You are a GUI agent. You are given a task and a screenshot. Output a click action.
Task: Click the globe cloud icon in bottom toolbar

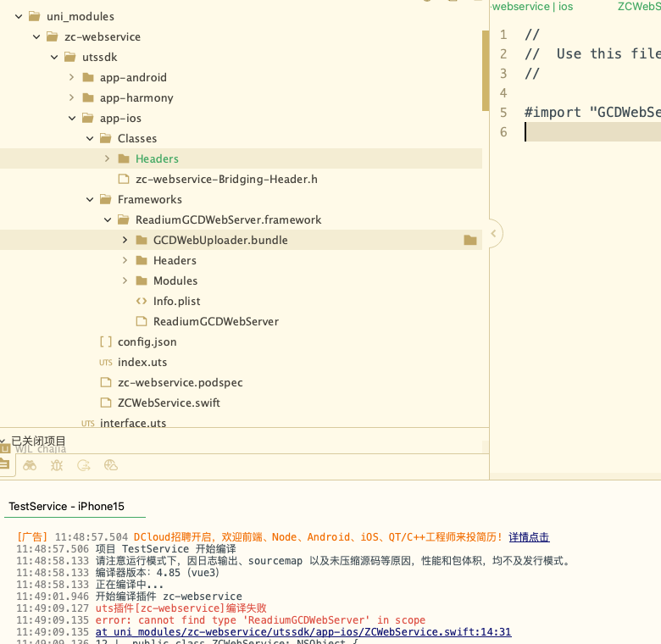(110, 465)
